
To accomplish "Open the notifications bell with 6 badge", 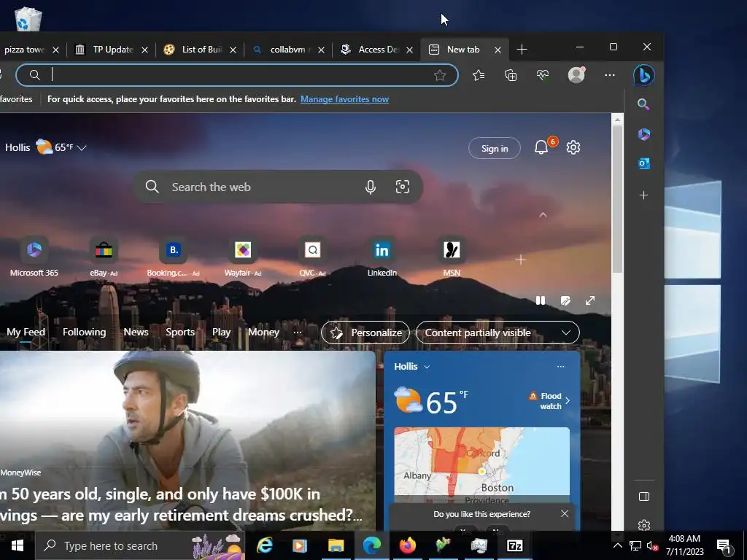I will [543, 146].
